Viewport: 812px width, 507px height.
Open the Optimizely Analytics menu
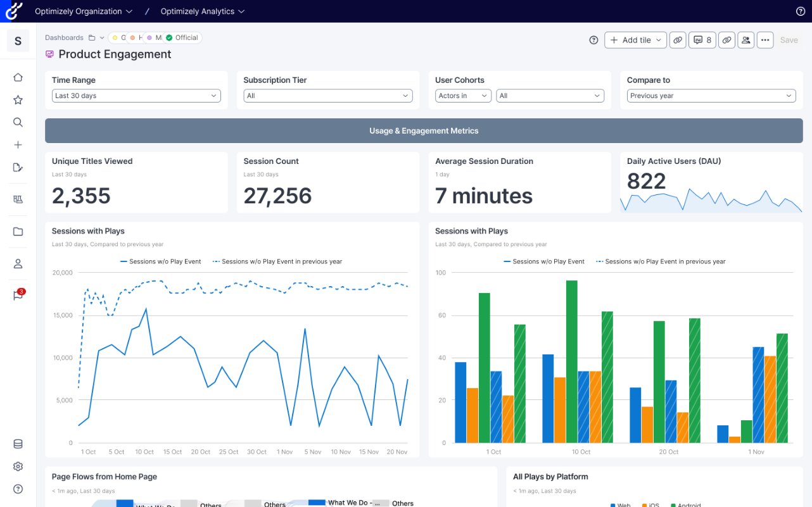coord(202,11)
